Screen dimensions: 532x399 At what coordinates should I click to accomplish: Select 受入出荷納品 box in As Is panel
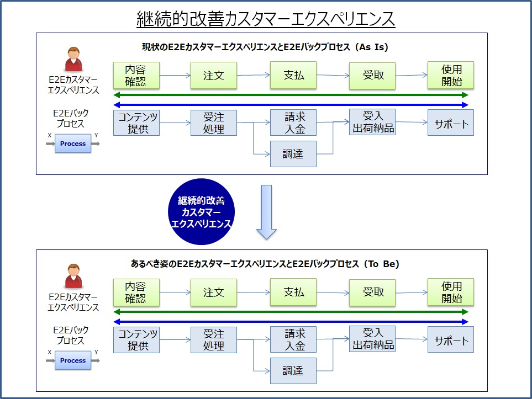point(372,122)
